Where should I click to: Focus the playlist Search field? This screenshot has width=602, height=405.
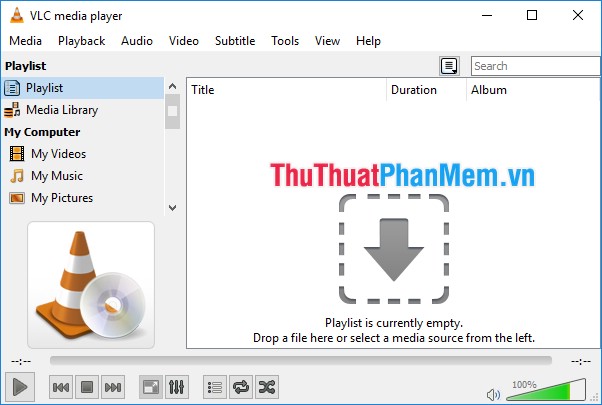coord(536,66)
